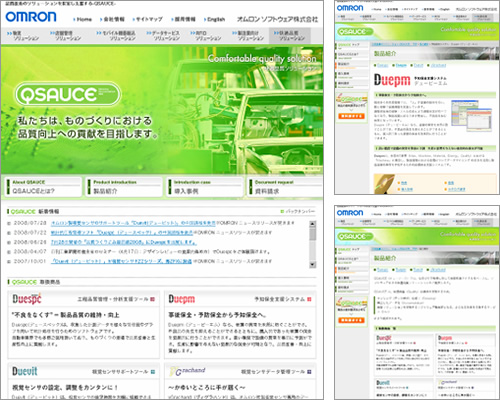Click 製品紹介 heading in top-right page
This screenshot has width=500, height=400.
[x=385, y=53]
